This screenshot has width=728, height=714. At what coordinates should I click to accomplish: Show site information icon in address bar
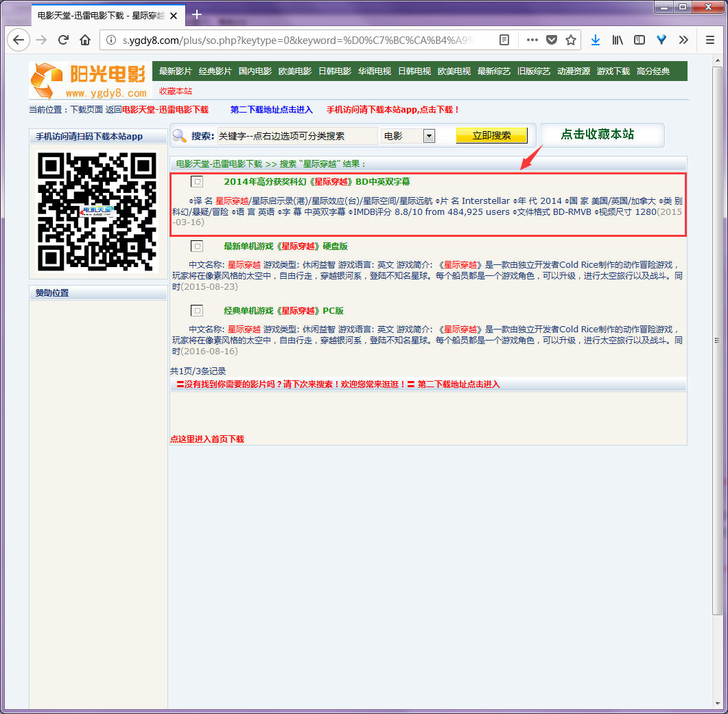[x=111, y=41]
